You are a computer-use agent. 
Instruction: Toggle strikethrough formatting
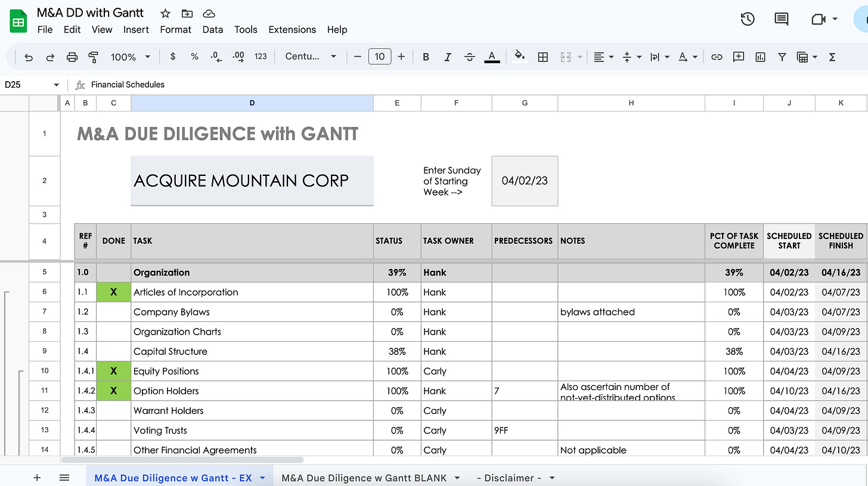(469, 57)
